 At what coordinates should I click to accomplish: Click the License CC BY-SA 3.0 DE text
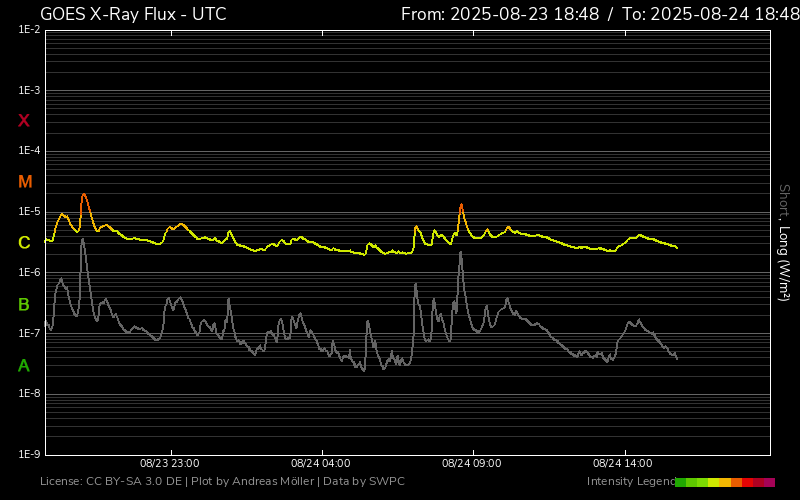pyautogui.click(x=111, y=482)
